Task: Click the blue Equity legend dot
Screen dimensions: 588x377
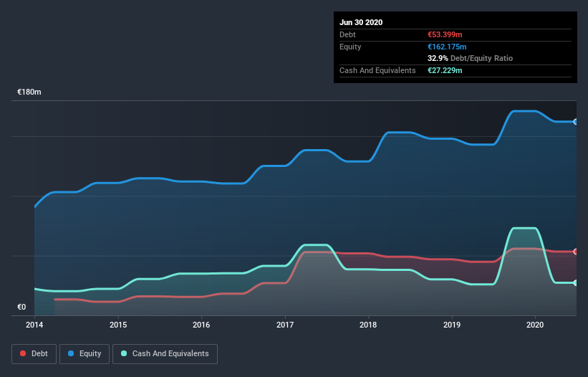Action: [71, 353]
